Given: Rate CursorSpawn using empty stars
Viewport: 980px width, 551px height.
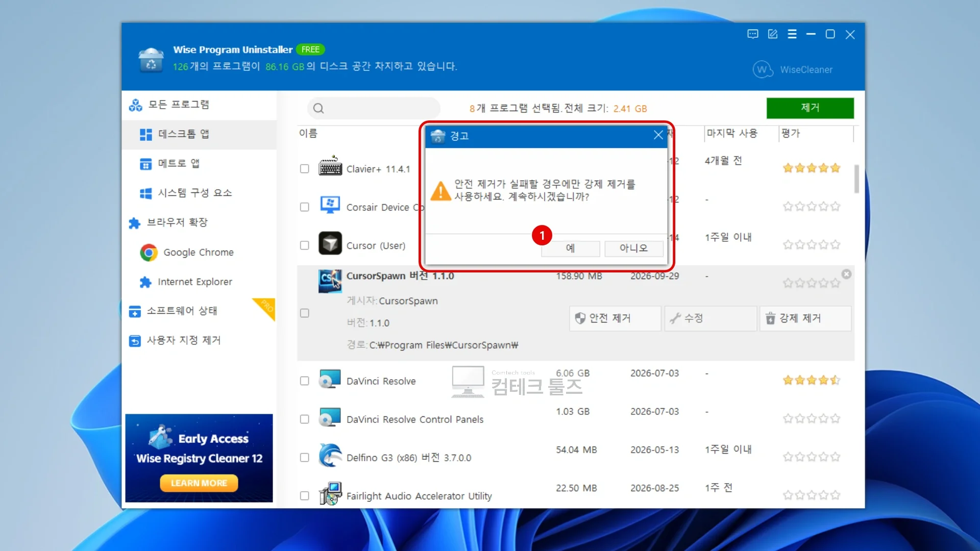Looking at the screenshot, I should pyautogui.click(x=812, y=283).
